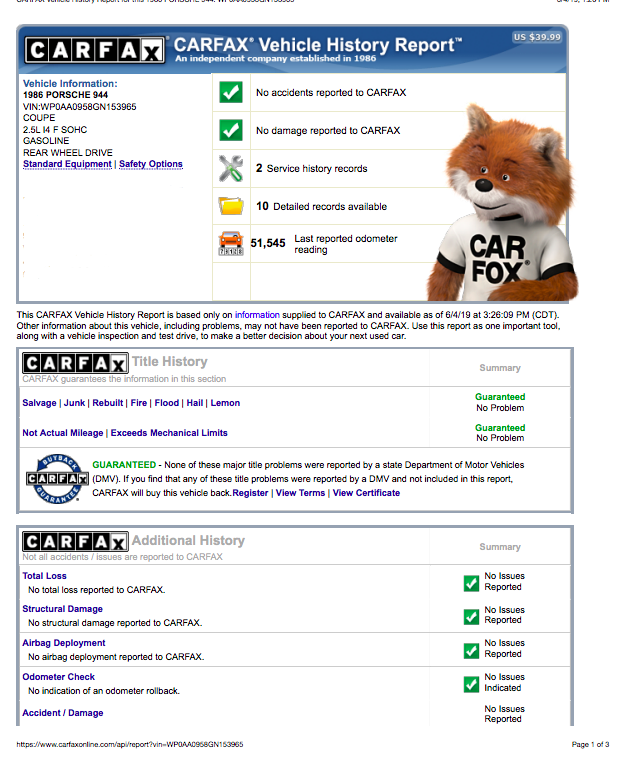
Task: Click the Summary header in Additional History
Action: click(x=500, y=547)
